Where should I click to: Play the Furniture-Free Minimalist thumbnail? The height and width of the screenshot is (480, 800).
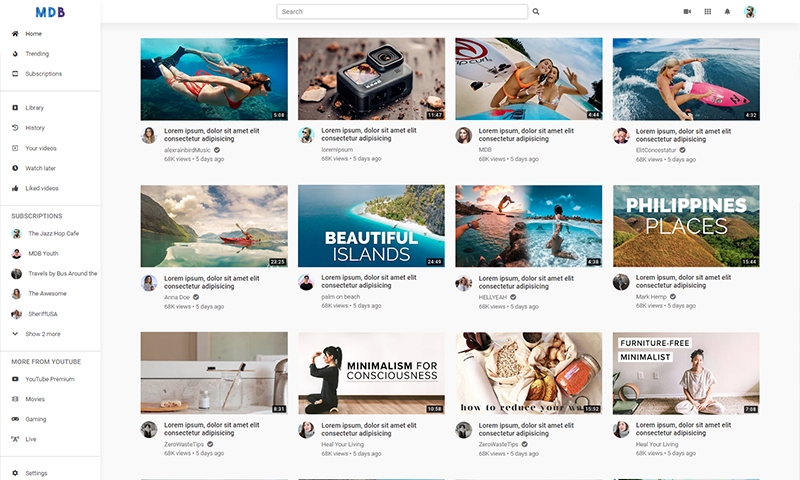click(x=686, y=373)
